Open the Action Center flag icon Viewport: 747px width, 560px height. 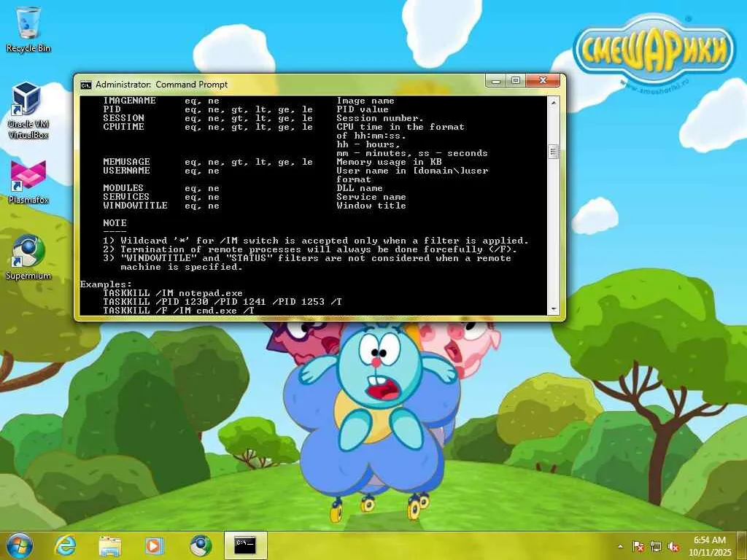(638, 547)
